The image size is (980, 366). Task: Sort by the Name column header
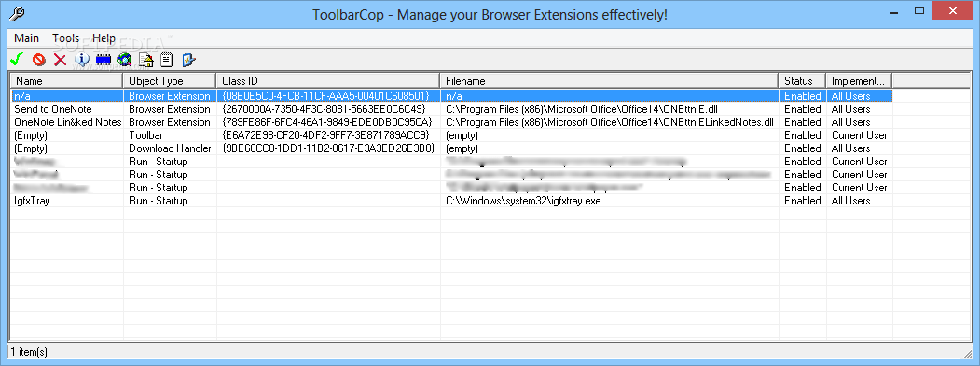tap(66, 80)
